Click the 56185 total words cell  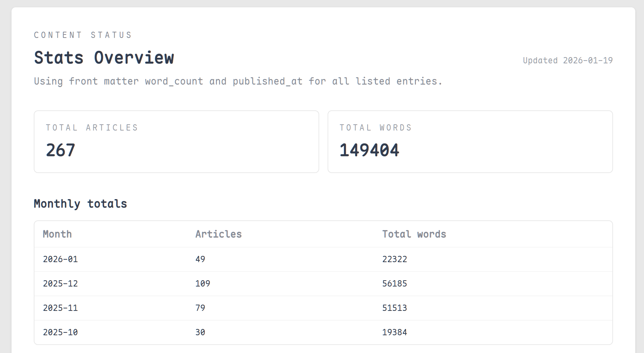[394, 284]
